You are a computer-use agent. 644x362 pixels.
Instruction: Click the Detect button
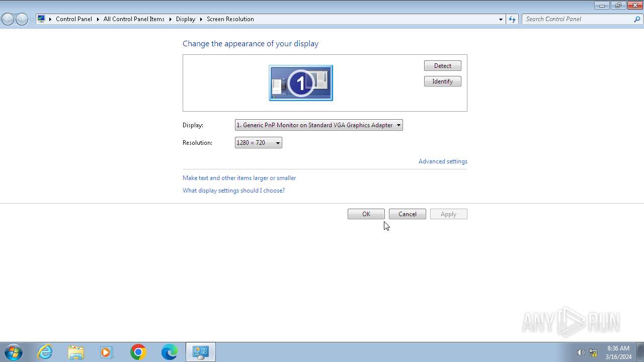pos(443,66)
